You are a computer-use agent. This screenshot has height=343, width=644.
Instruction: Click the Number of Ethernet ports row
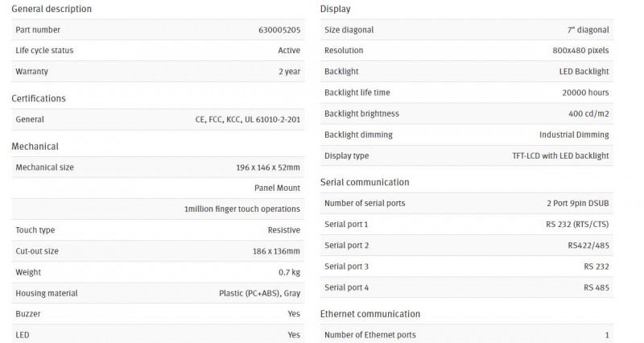(x=467, y=335)
